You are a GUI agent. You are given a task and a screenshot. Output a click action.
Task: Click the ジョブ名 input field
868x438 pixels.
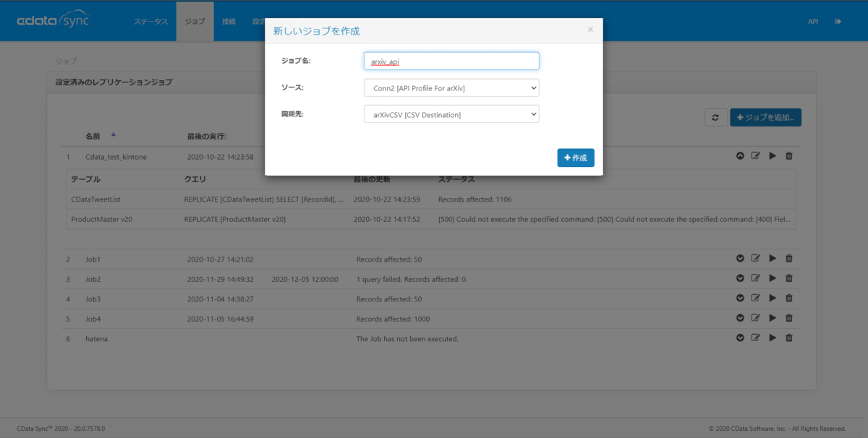pyautogui.click(x=451, y=61)
